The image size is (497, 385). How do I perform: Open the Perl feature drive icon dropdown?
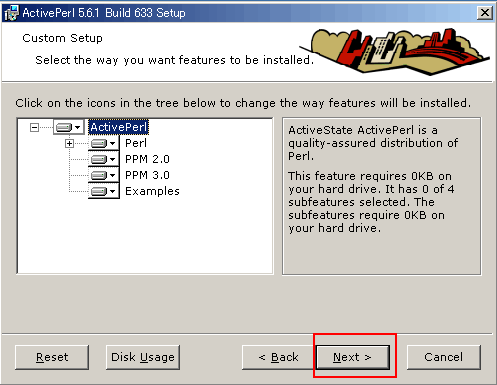[x=104, y=143]
